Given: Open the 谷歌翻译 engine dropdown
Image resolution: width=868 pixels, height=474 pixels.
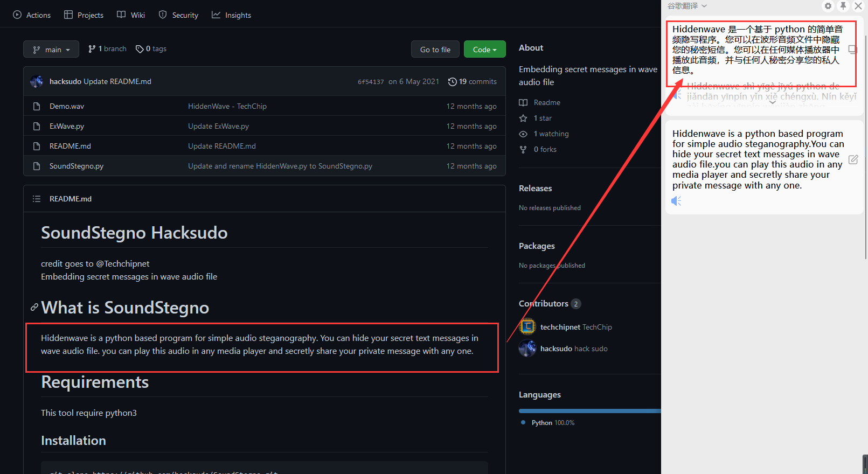Looking at the screenshot, I should 687,6.
